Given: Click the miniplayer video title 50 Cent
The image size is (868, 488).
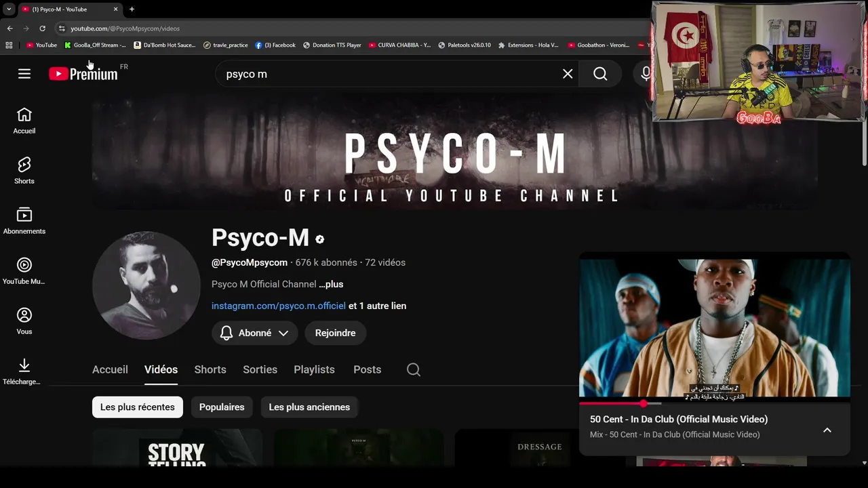Looking at the screenshot, I should [x=679, y=419].
